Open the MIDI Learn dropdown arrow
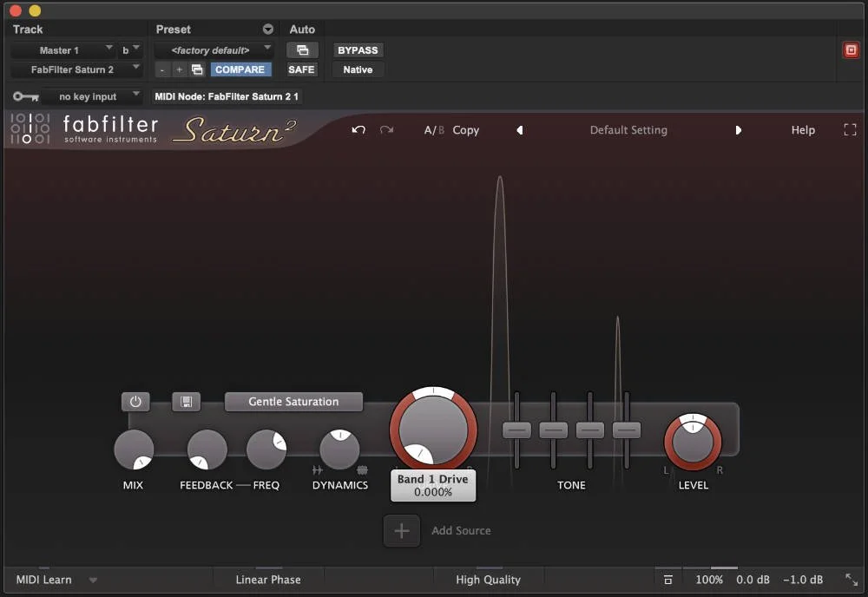This screenshot has height=597, width=868. [x=93, y=581]
